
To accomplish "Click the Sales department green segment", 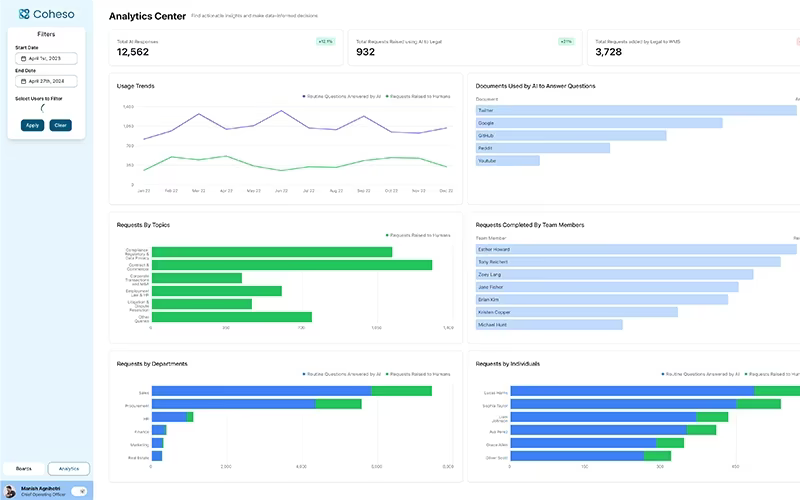I will [402, 391].
